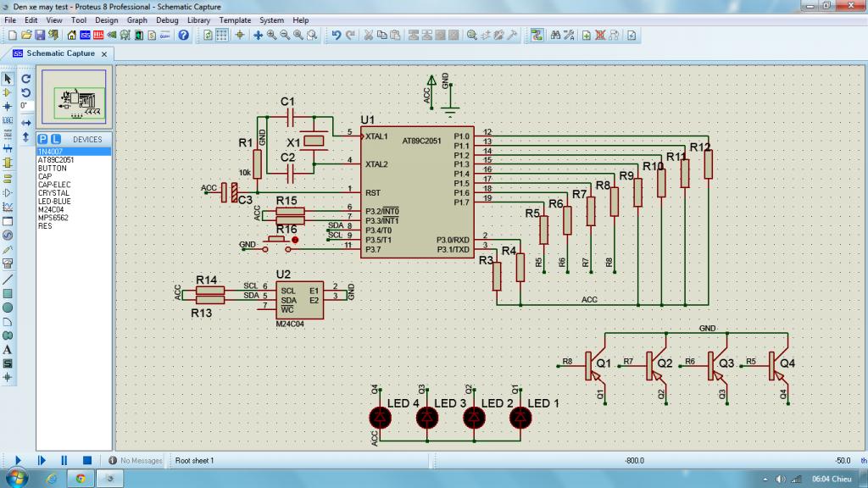Click the Undo arrow icon
Screen dimensions: 868x488
point(337,36)
